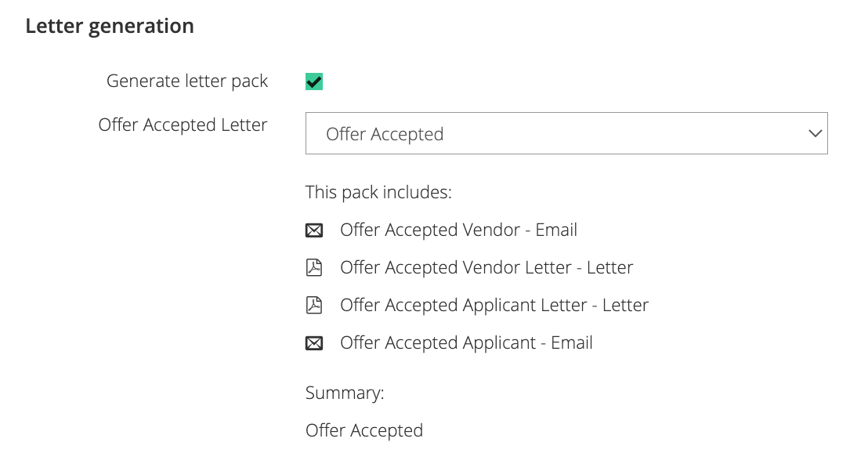
Task: Open Offer Accepted Vendor Letter - Letter item
Action: pos(486,267)
